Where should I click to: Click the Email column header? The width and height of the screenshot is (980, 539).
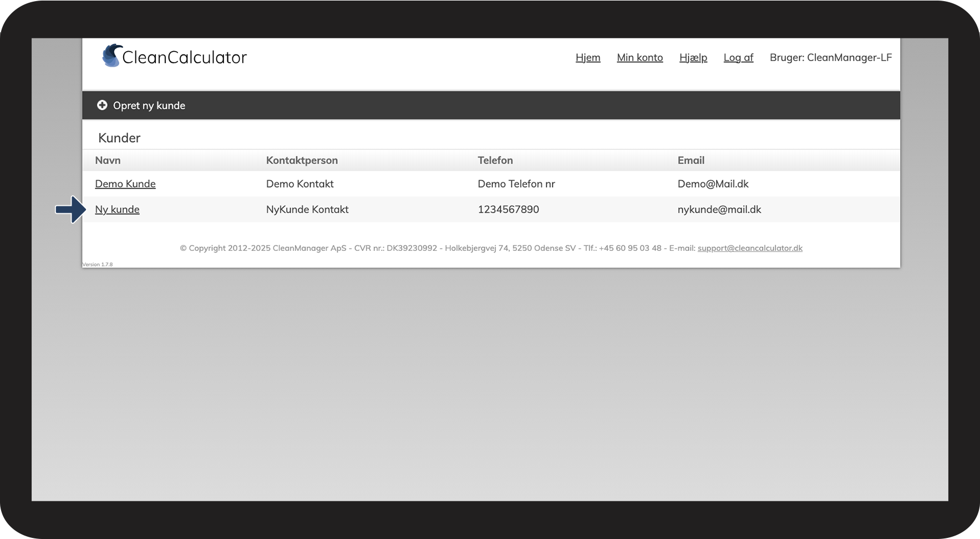[691, 160]
